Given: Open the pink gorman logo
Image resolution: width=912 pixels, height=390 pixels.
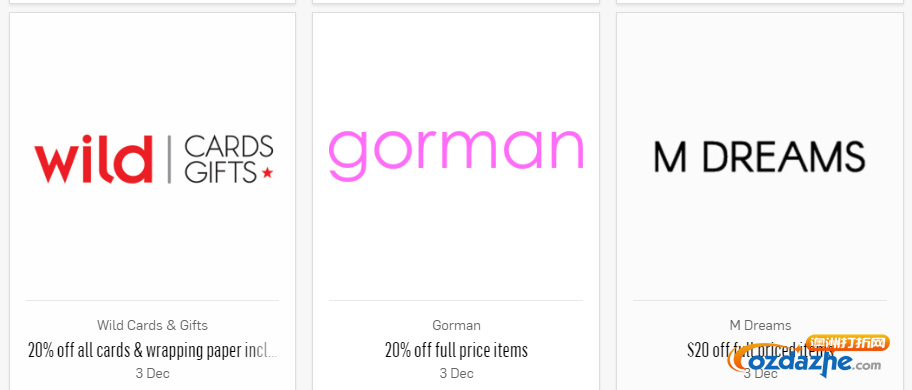Looking at the screenshot, I should click(456, 154).
